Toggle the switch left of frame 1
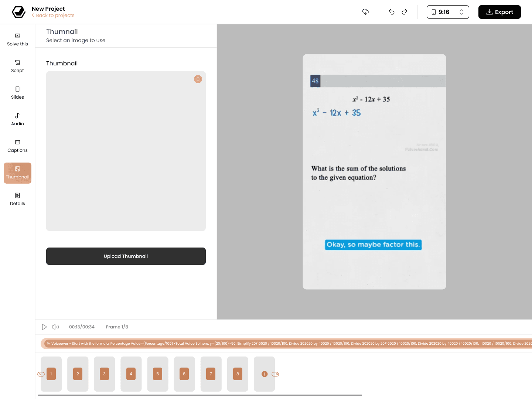532x399 pixels. coord(41,374)
